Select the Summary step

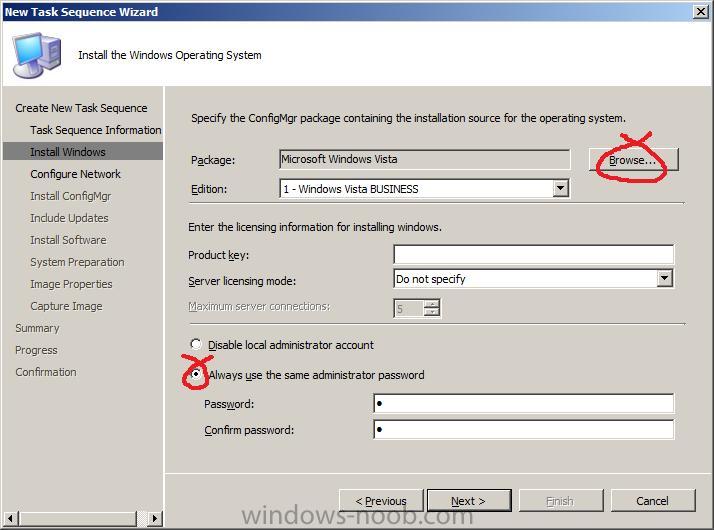37,328
